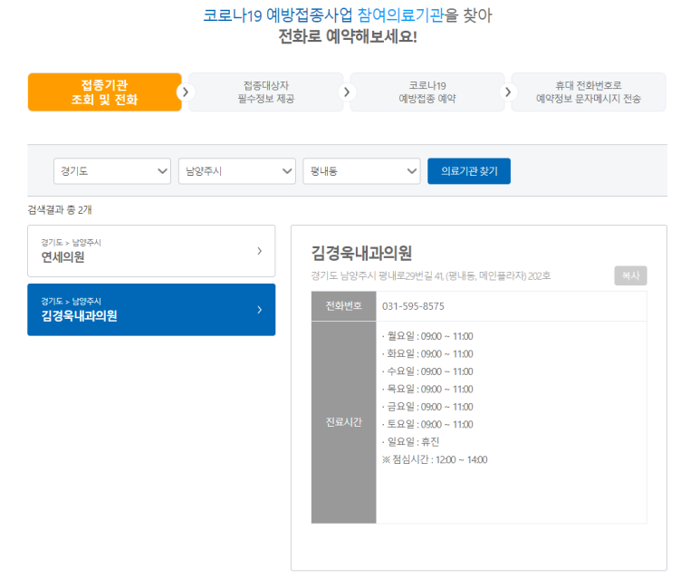Click chevron arrow on 김경욱내과의원 card
The width and height of the screenshot is (700, 588).
pyautogui.click(x=259, y=310)
